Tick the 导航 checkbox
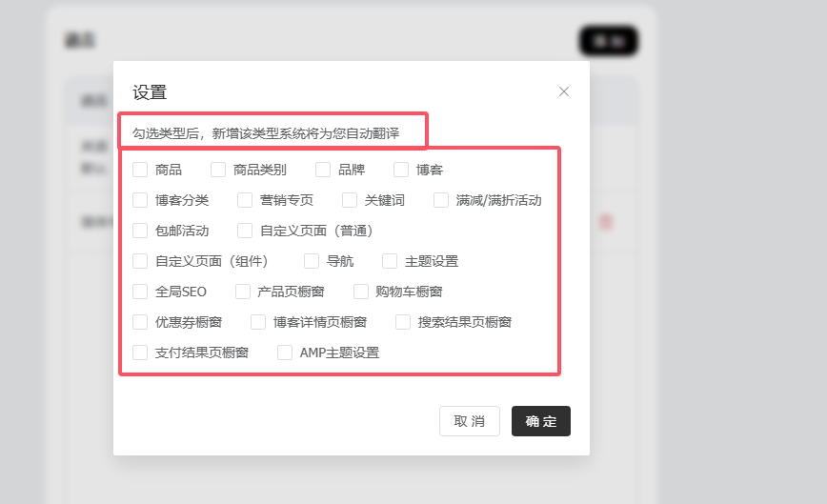Viewport: 827px width, 504px height. pos(313,261)
